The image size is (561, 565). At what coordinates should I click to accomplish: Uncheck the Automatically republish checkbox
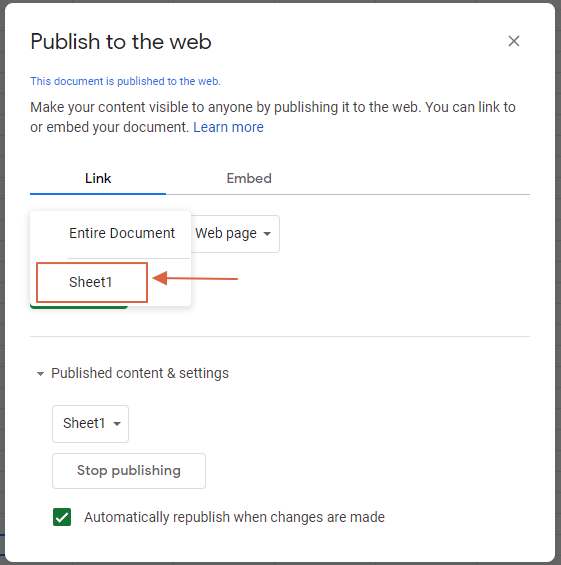pos(62,517)
